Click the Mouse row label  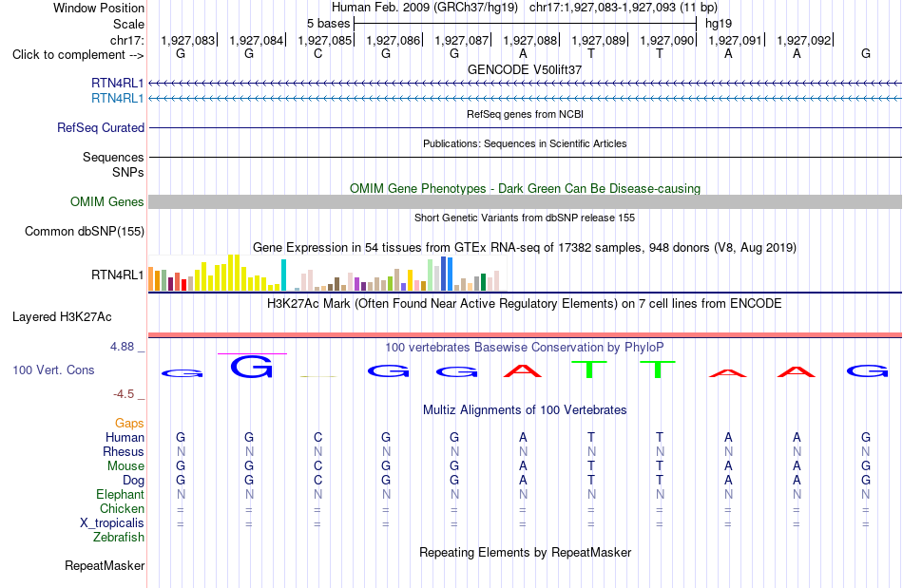[125, 466]
